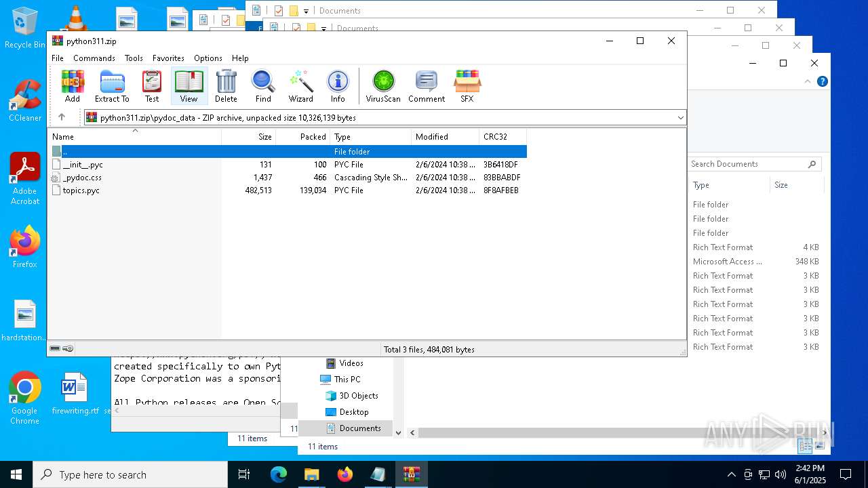Go up one folder level arrow
Image resolution: width=868 pixels, height=488 pixels.
pyautogui.click(x=62, y=117)
